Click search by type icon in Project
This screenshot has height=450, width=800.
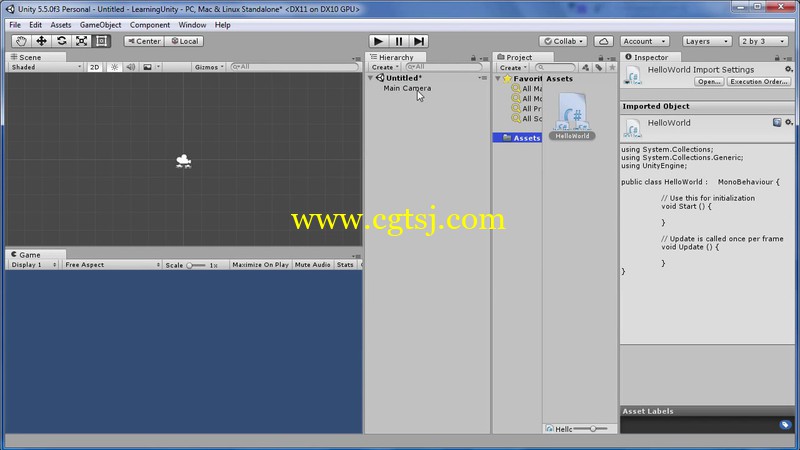(x=585, y=67)
